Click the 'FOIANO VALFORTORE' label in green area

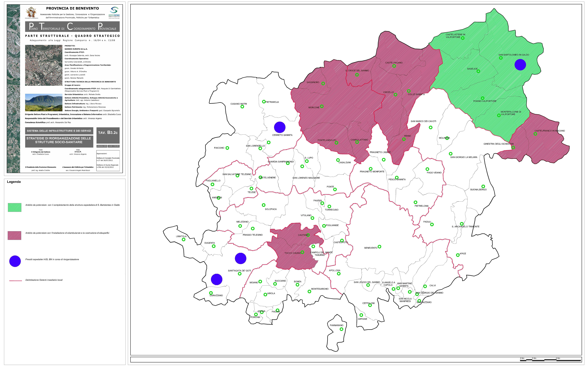coord(485,101)
